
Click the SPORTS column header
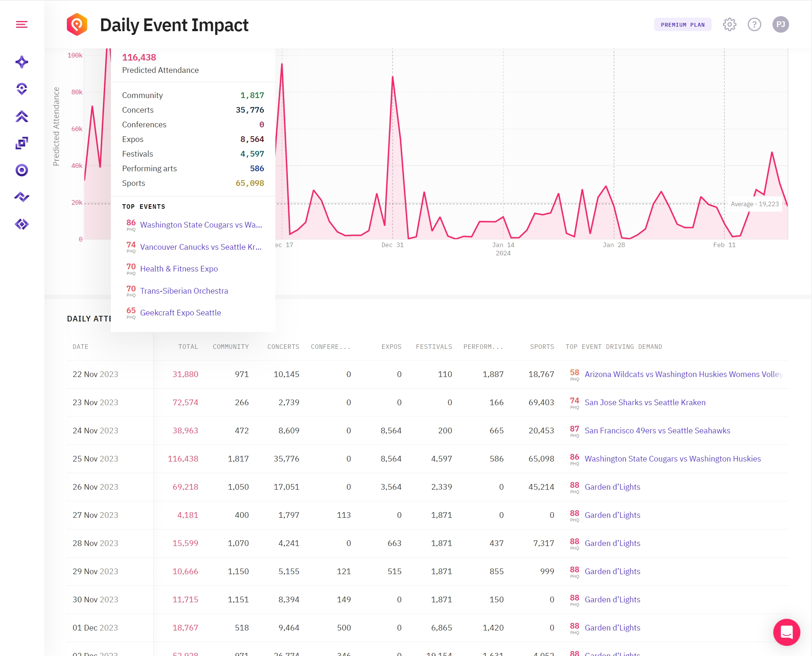tap(542, 347)
